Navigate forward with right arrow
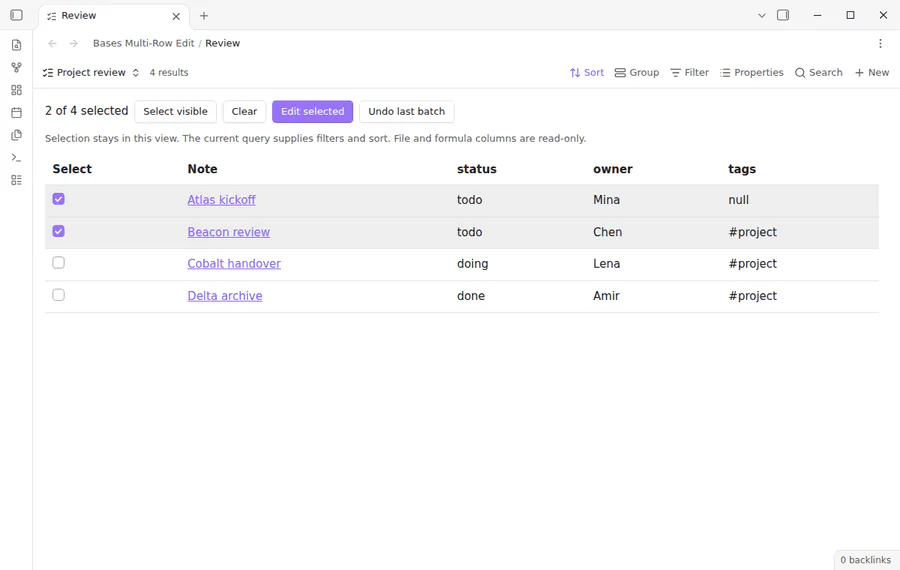This screenshot has height=570, width=900. (x=73, y=43)
